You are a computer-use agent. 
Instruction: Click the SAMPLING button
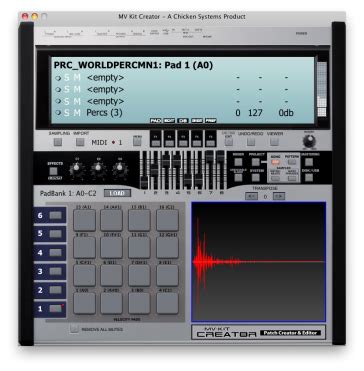tap(58, 142)
